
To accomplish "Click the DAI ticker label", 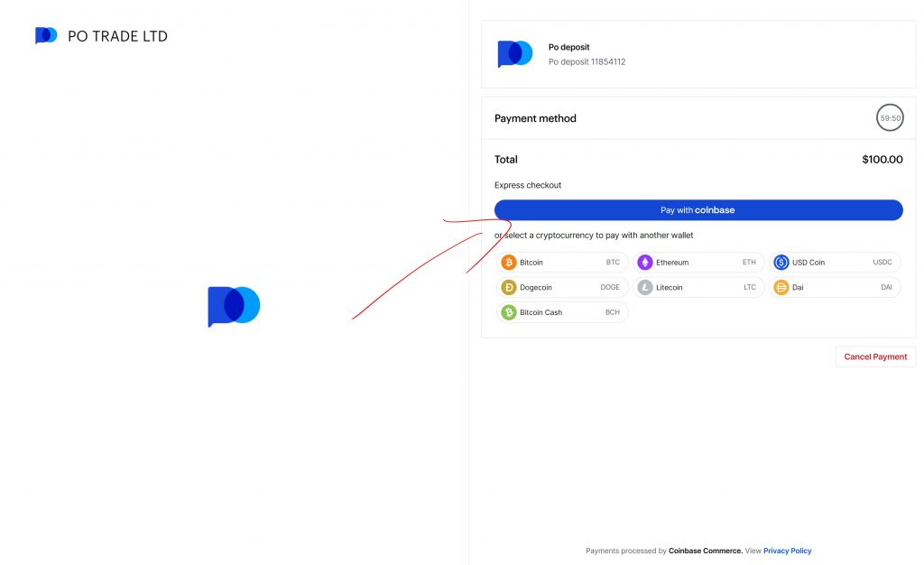I will pyautogui.click(x=886, y=288).
